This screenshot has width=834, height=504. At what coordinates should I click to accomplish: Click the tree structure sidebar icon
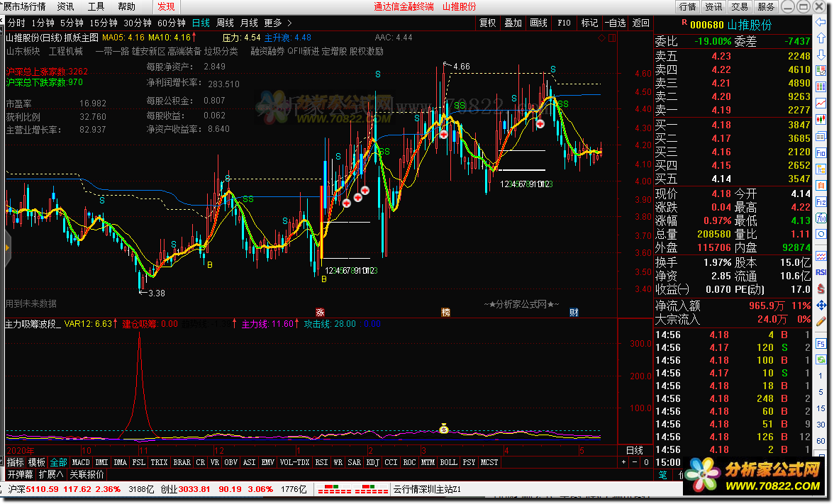click(821, 169)
